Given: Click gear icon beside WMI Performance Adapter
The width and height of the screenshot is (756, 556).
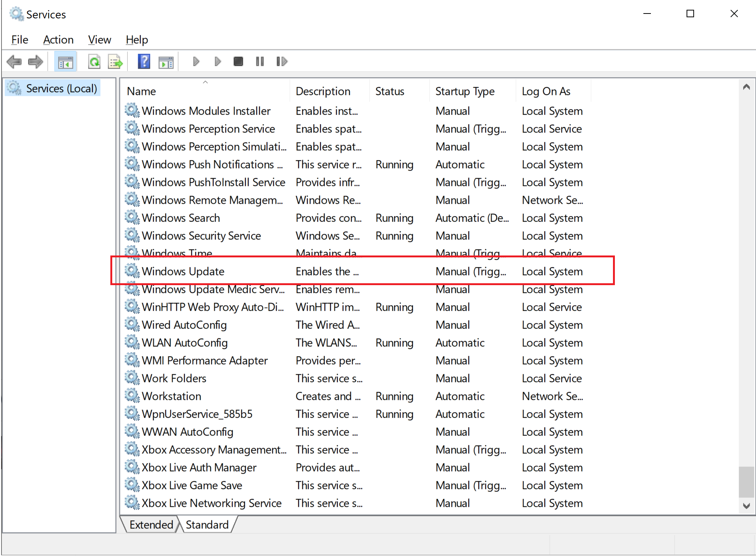Looking at the screenshot, I should point(132,360).
